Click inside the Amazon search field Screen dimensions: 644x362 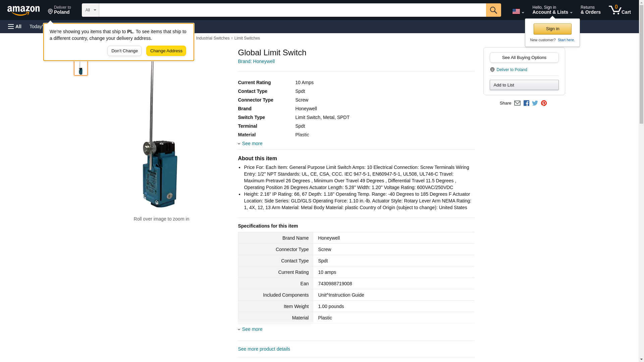(x=292, y=10)
